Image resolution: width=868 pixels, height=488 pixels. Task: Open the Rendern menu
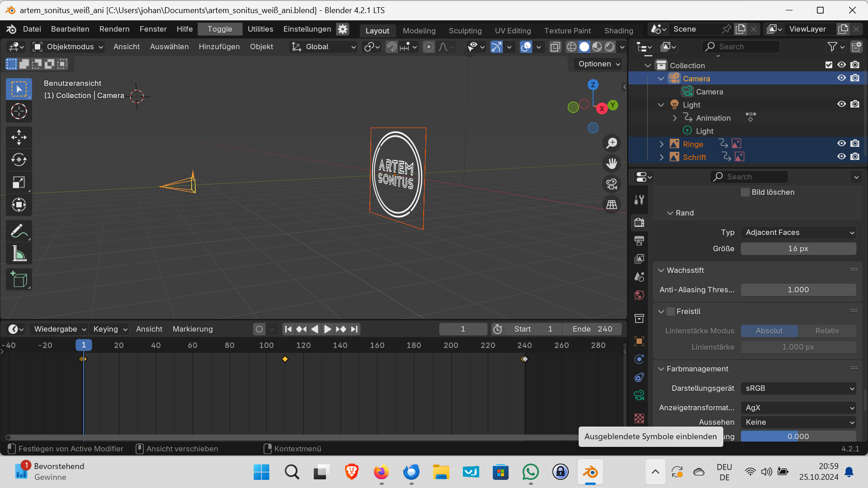(114, 29)
